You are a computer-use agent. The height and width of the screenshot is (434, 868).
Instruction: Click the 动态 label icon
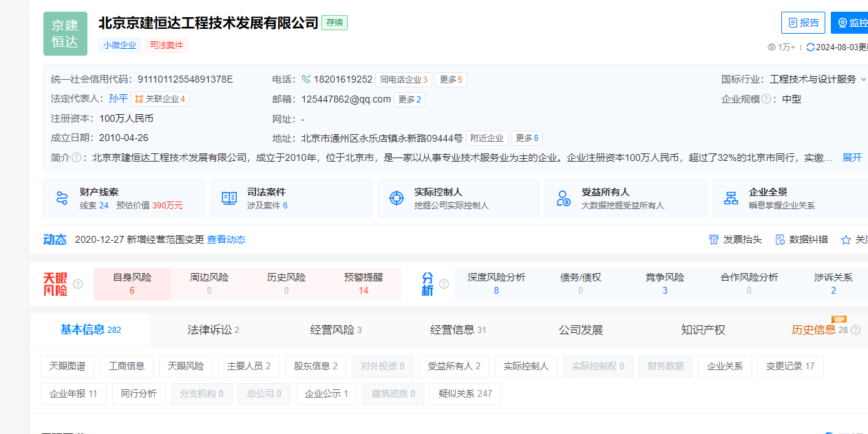[55, 239]
